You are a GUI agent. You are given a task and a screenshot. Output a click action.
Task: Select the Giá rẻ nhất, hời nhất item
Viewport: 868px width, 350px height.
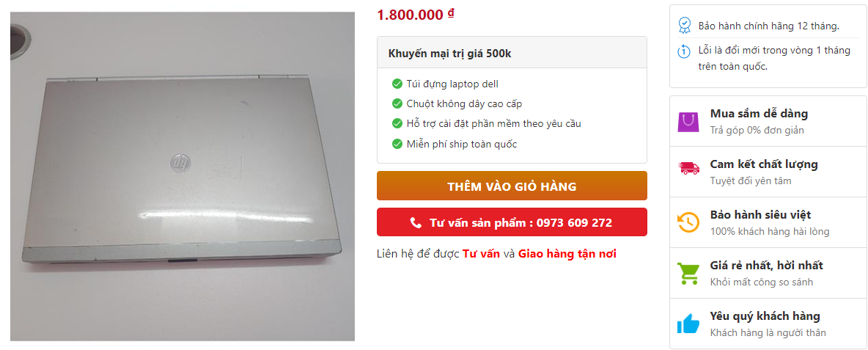[x=768, y=273]
